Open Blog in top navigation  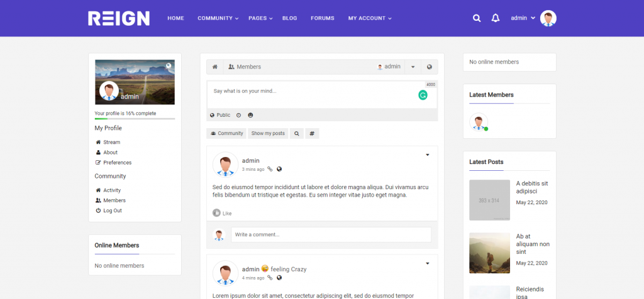tap(289, 18)
